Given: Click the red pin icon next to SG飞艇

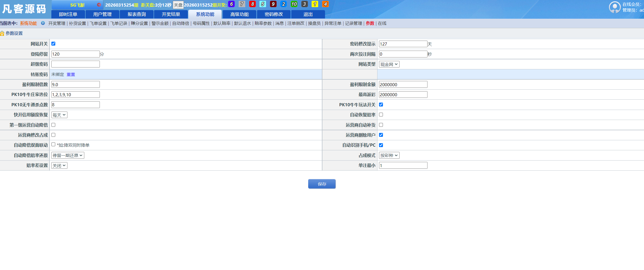Looking at the screenshot, I should click(x=99, y=4).
